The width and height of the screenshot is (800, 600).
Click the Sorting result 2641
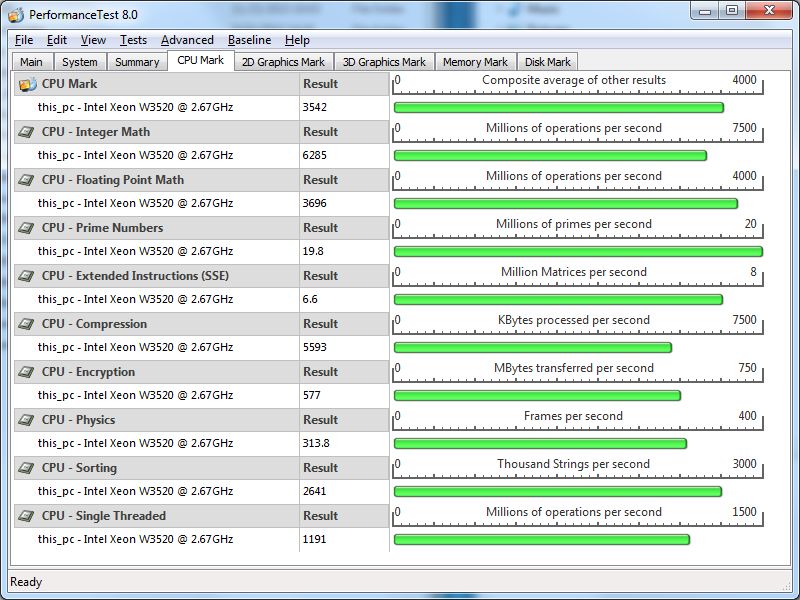coord(314,491)
